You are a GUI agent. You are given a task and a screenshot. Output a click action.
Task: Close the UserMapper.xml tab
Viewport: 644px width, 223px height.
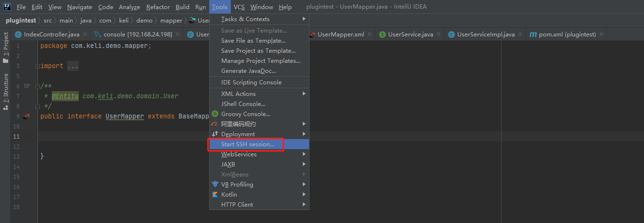coord(369,35)
